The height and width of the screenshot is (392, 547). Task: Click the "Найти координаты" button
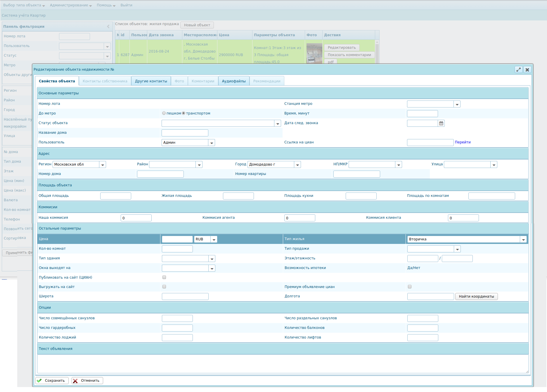476,296
